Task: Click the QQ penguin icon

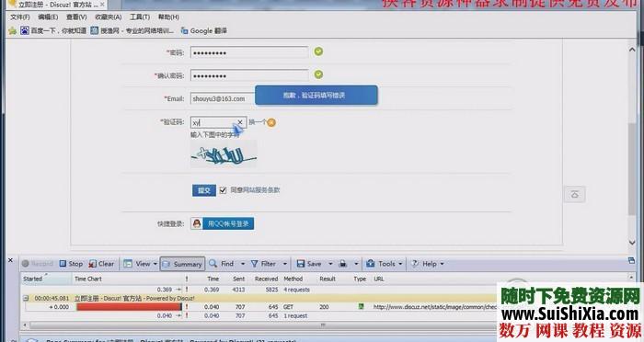Action: [197, 223]
